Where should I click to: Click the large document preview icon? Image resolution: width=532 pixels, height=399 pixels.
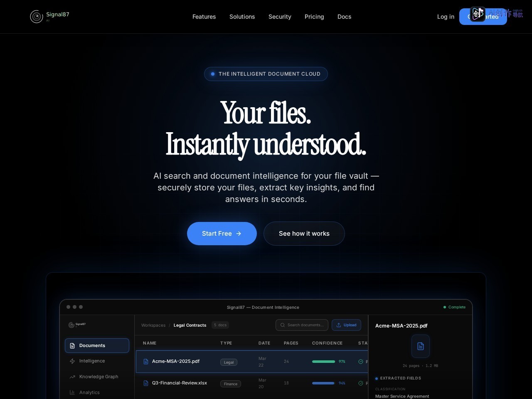(421, 346)
